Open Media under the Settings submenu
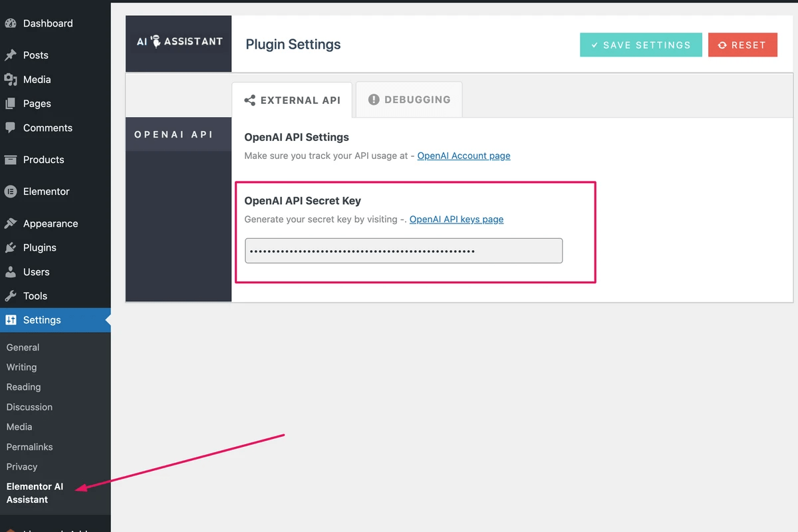 [19, 427]
